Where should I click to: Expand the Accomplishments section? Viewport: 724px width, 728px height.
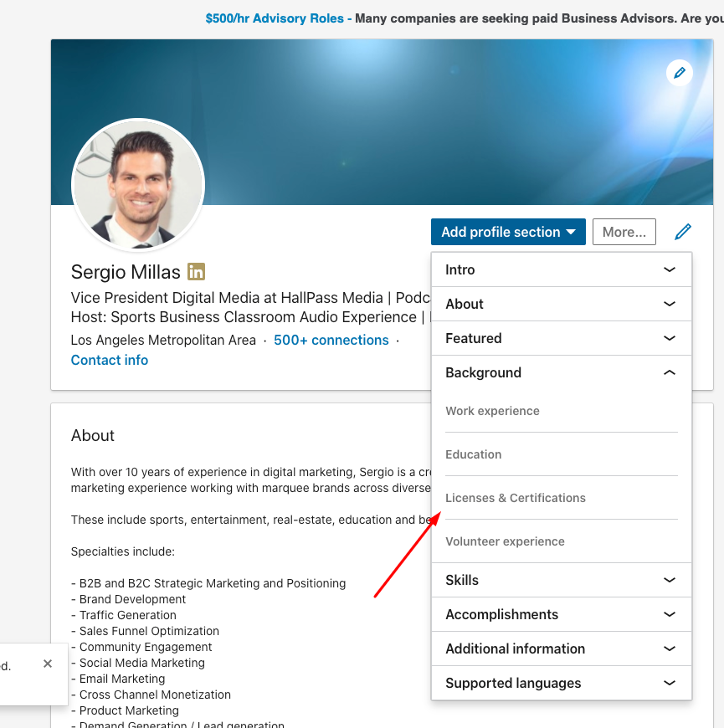[561, 614]
